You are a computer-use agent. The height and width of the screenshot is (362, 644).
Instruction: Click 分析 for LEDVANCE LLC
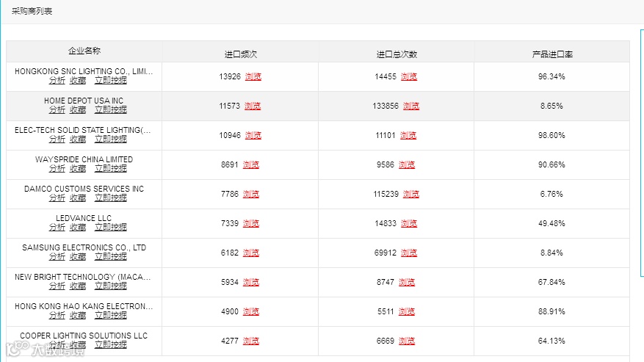tap(57, 228)
